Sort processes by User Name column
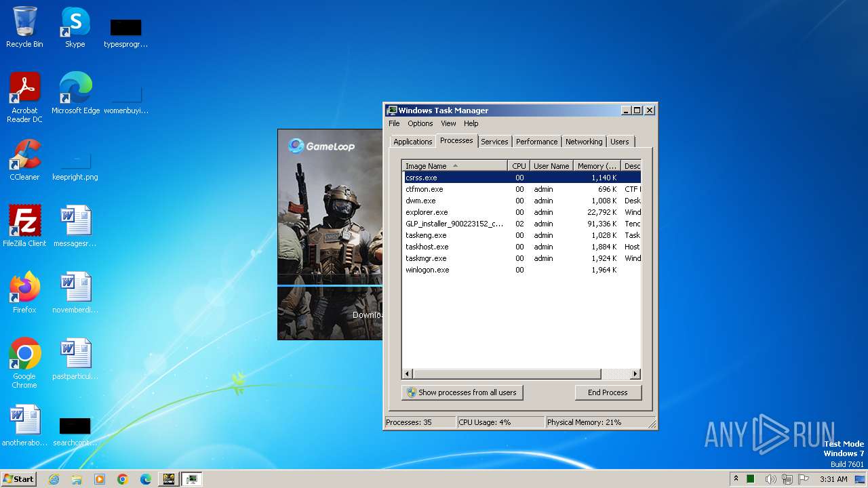Viewport: 868px width, 488px height. point(551,166)
